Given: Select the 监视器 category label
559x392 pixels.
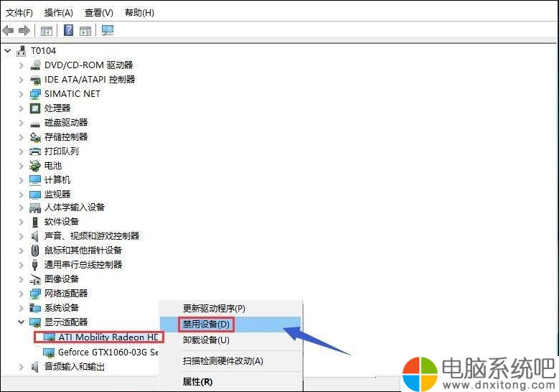Looking at the screenshot, I should point(57,195).
